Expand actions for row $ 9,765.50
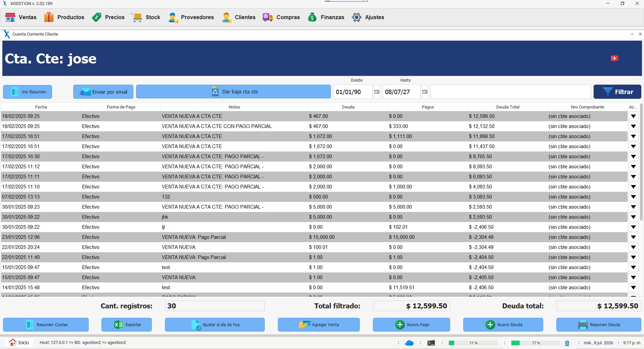Viewport: 644px width, 349px height. tap(633, 157)
